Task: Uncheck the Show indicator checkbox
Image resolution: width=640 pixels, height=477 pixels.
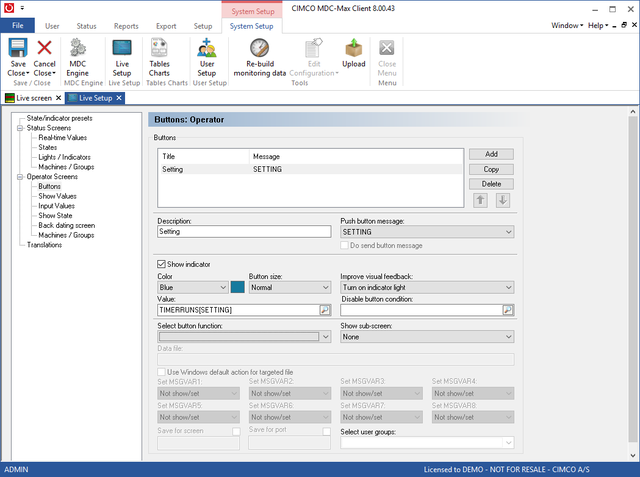Action: coord(163,264)
